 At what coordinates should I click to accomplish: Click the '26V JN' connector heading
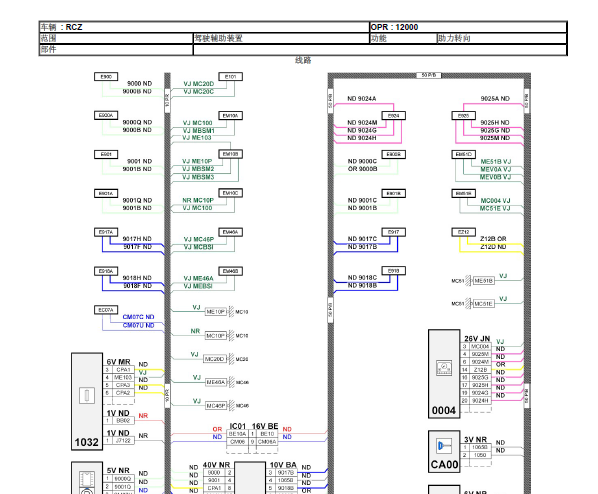[x=477, y=339]
